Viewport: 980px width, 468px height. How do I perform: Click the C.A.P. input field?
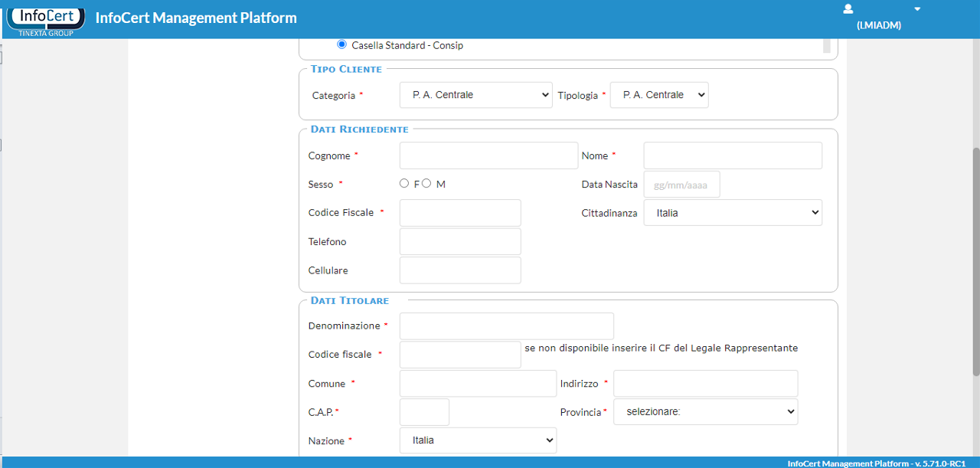coord(424,412)
